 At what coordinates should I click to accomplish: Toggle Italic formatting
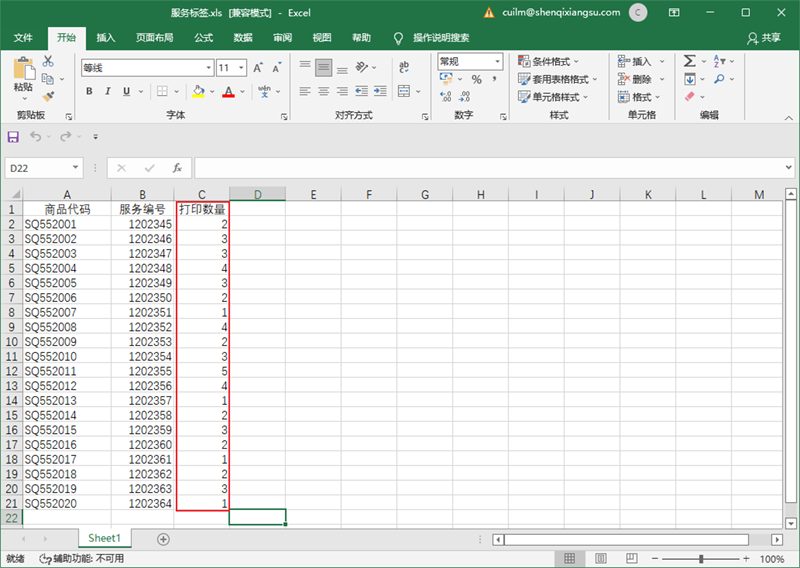pyautogui.click(x=107, y=92)
